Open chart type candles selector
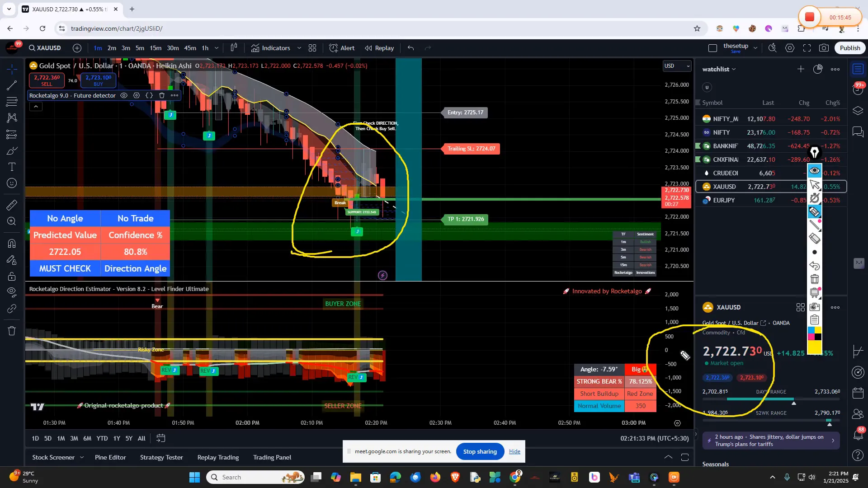 tap(234, 48)
